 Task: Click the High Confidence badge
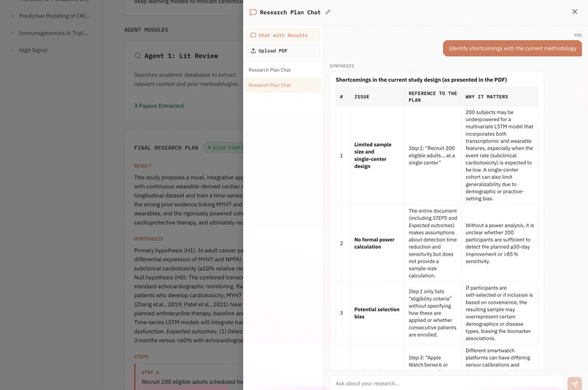point(223,148)
